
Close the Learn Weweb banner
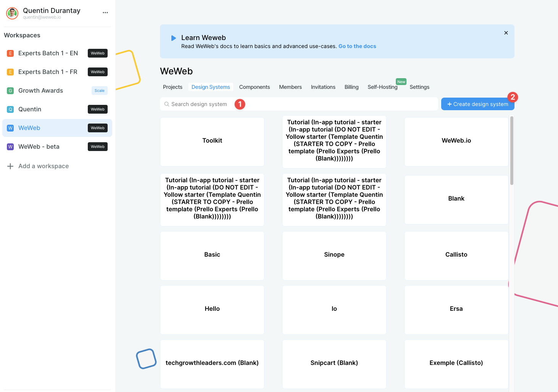click(506, 33)
